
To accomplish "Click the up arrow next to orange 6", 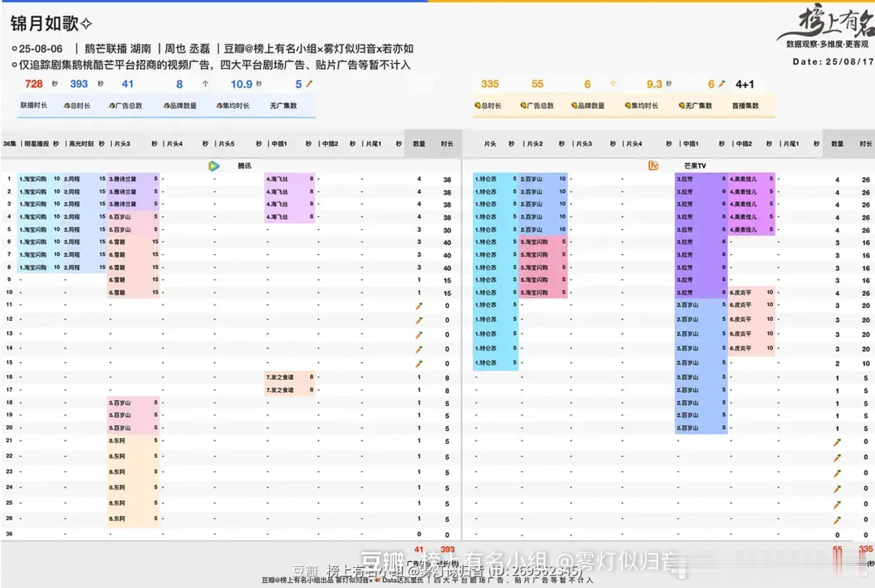I will (x=613, y=84).
